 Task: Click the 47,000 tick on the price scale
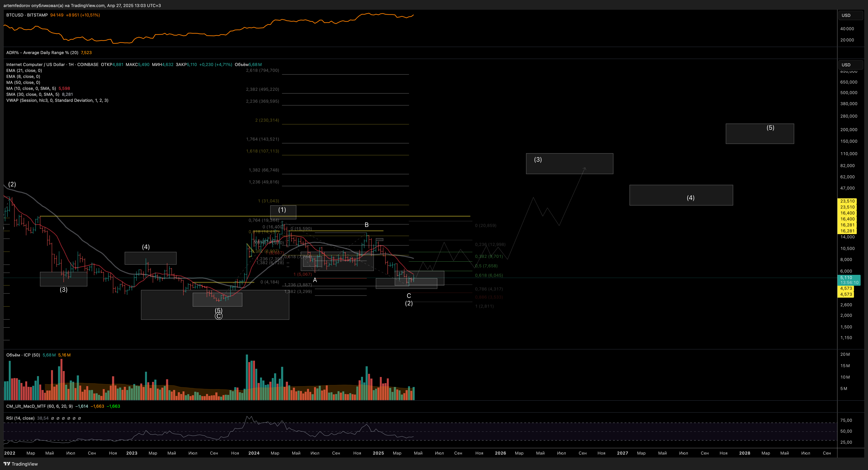[x=847, y=188]
